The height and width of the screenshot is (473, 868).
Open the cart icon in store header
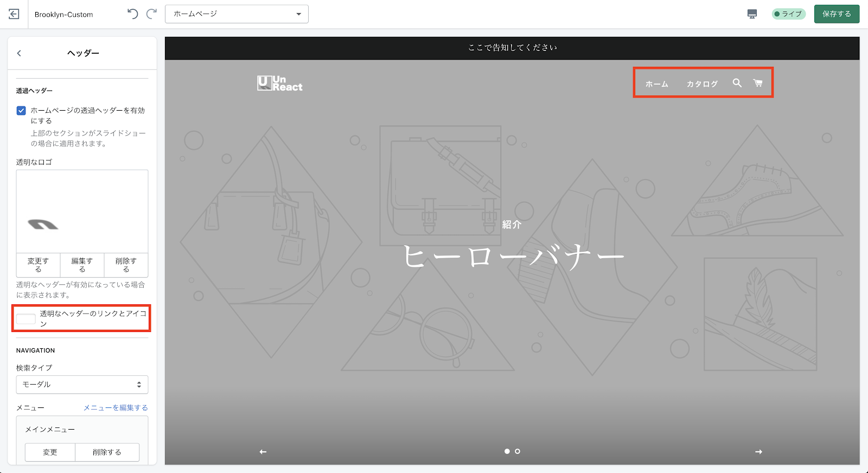pyautogui.click(x=757, y=83)
